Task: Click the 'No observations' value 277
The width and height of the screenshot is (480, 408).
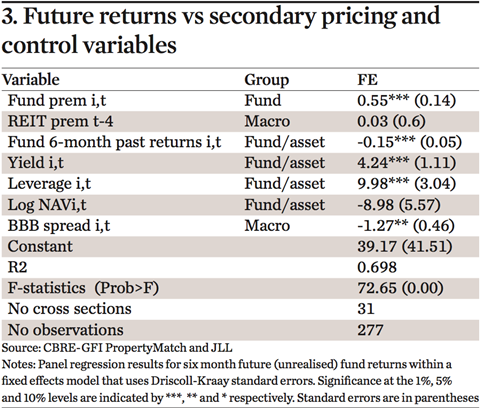Action: pos(370,330)
